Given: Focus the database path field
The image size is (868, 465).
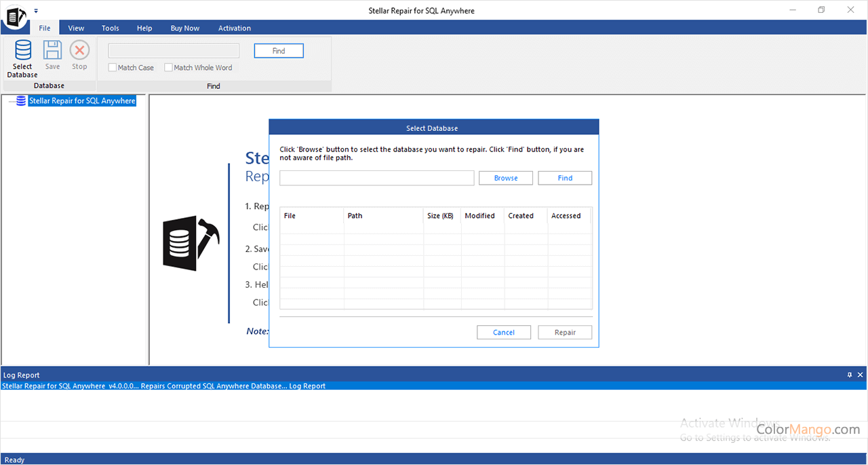Looking at the screenshot, I should click(377, 178).
